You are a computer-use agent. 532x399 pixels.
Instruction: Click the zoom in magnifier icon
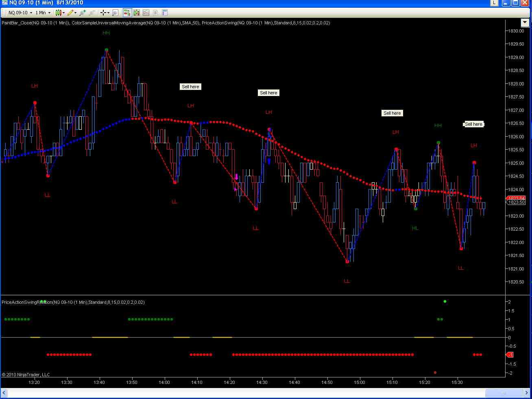[83, 13]
